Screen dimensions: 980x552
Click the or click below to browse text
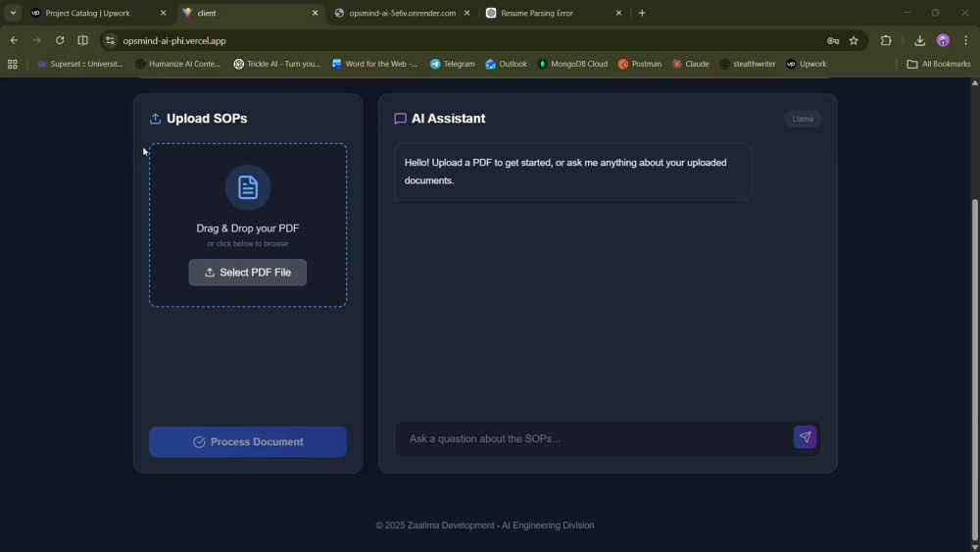pyautogui.click(x=248, y=244)
